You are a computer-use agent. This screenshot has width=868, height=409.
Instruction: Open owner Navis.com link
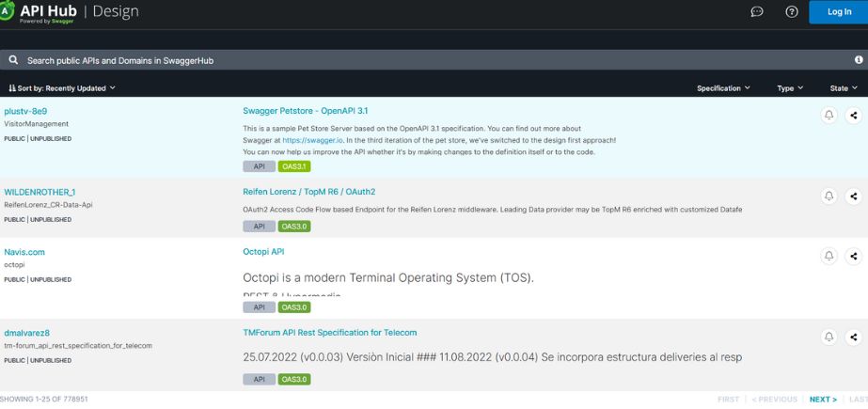point(24,252)
